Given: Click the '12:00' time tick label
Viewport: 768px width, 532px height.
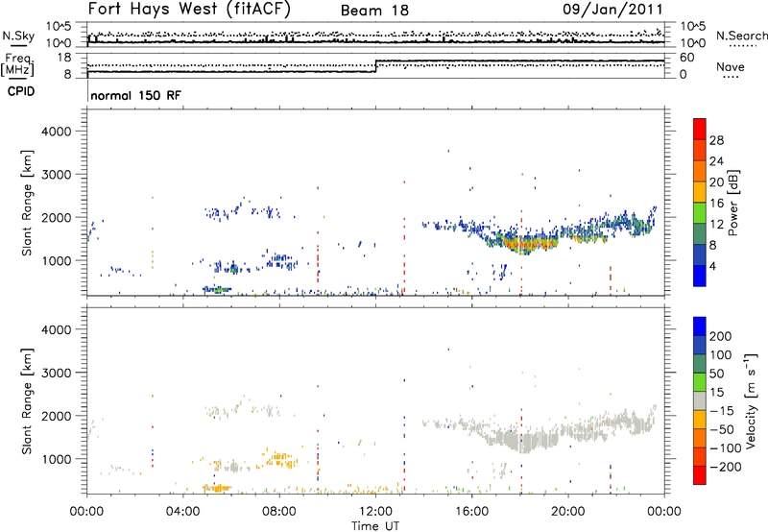Looking at the screenshot, I should click(x=375, y=512).
